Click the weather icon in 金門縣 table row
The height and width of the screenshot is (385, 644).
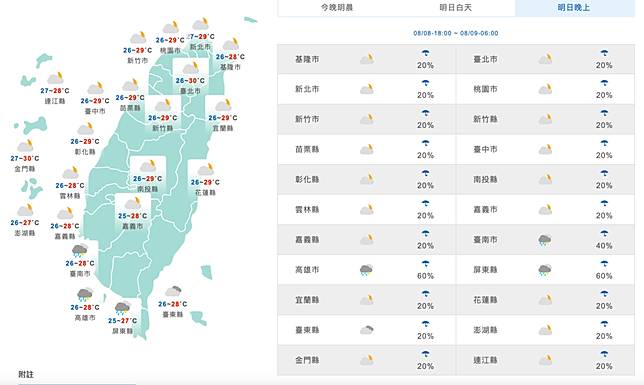(x=367, y=360)
